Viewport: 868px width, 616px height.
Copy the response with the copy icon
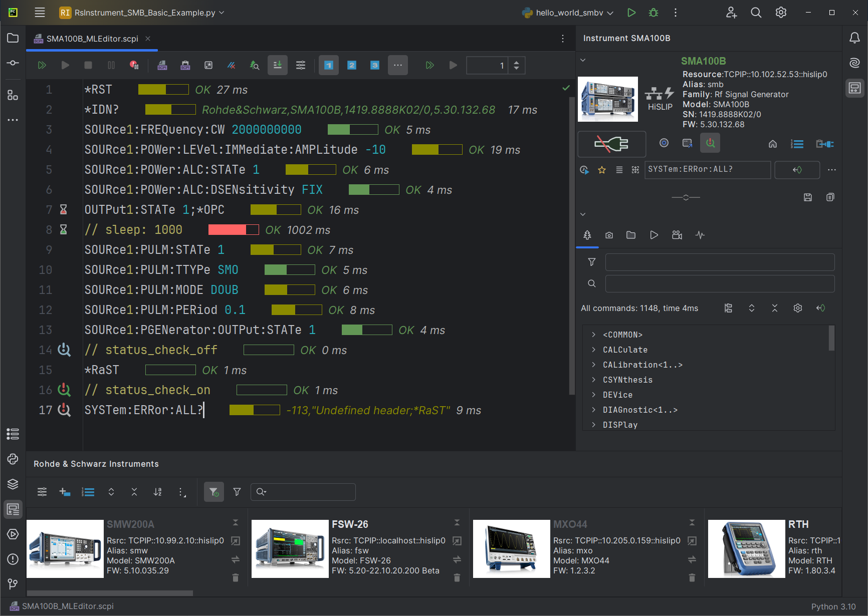(830, 197)
